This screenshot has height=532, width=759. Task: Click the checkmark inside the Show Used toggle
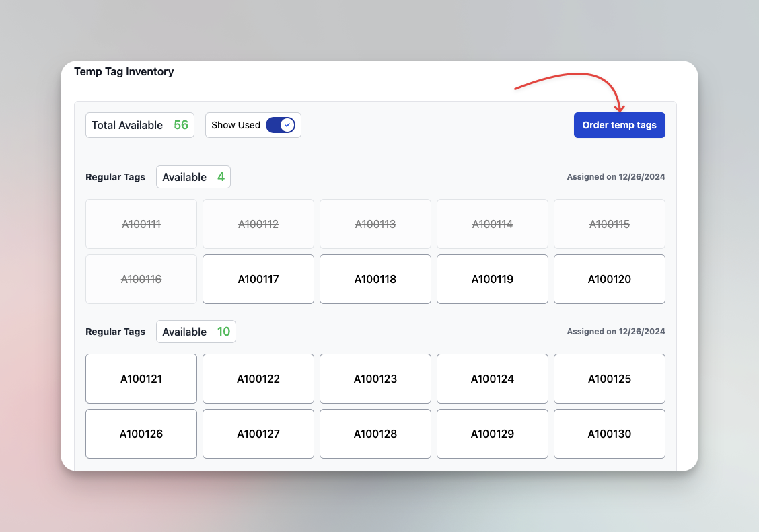click(286, 125)
